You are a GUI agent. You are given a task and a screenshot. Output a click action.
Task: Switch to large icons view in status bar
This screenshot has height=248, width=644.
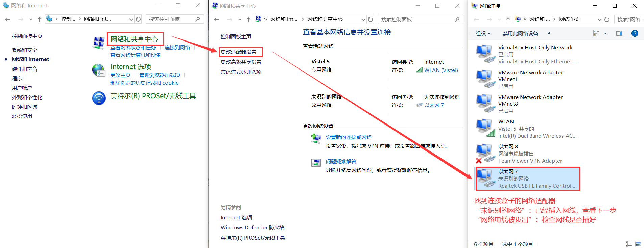point(638,244)
